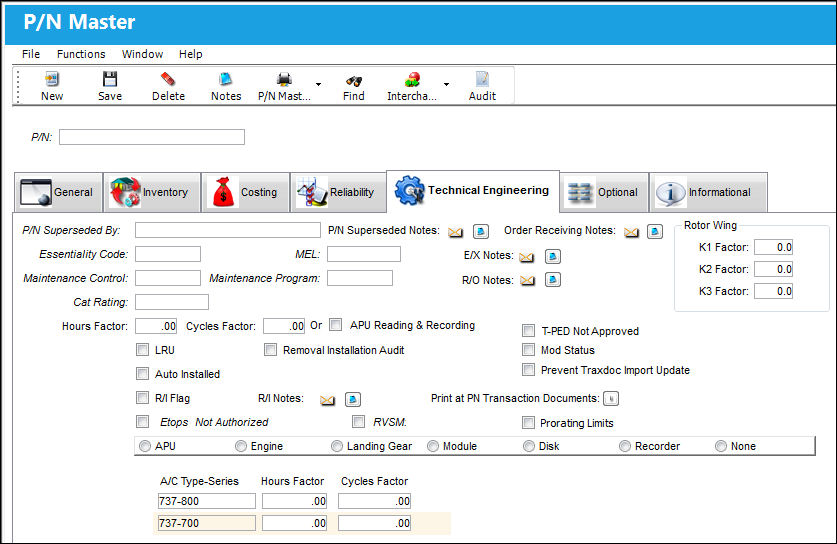Click Order Receiving Notes blue note icon
This screenshot has height=544, width=837.
click(655, 231)
